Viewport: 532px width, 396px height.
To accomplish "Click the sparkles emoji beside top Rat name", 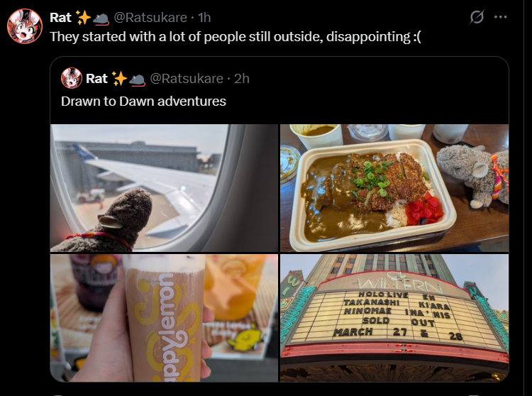I will tap(83, 17).
